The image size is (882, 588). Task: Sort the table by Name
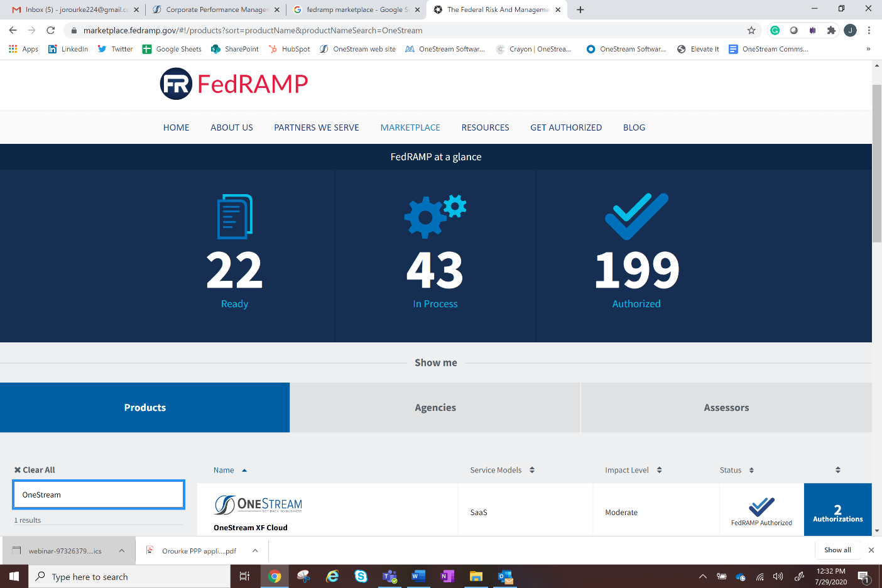point(230,470)
